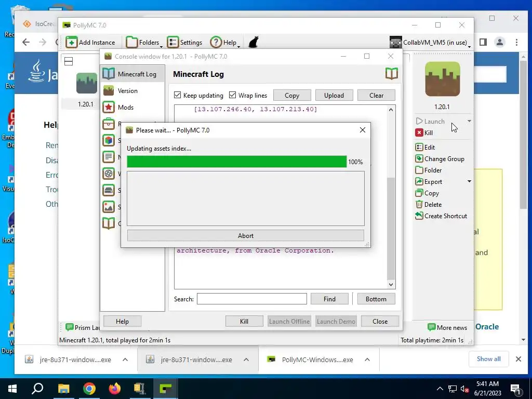
Task: Click Chrome profile avatar icon
Action: [x=499, y=42]
